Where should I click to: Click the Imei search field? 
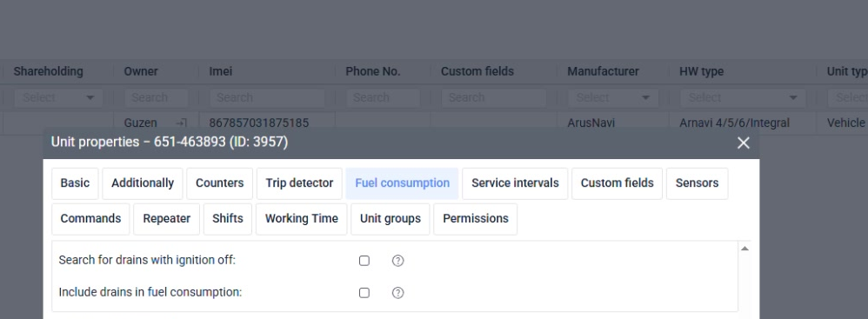267,98
